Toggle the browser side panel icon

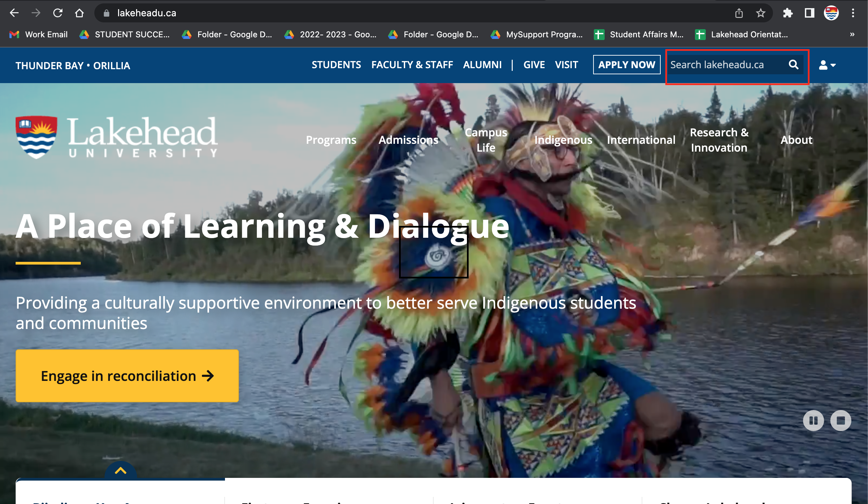pos(809,13)
